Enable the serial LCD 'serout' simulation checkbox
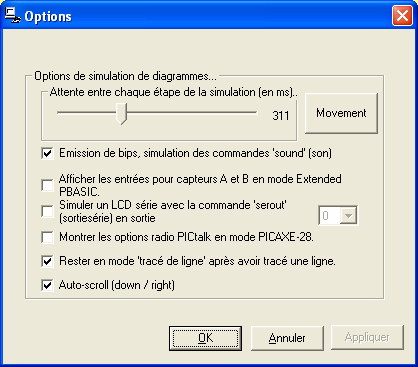The height and width of the screenshot is (367, 418). [x=47, y=211]
